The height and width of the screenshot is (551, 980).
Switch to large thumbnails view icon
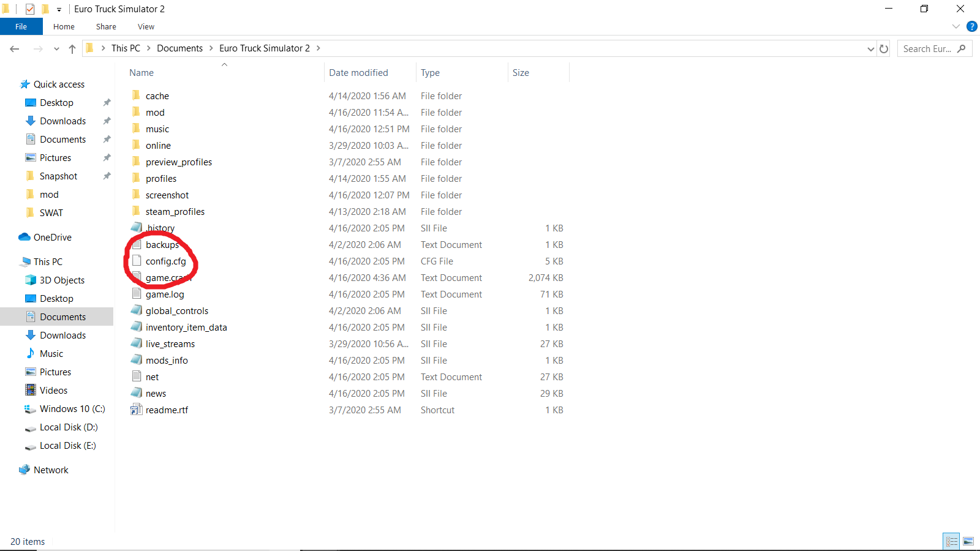point(968,541)
